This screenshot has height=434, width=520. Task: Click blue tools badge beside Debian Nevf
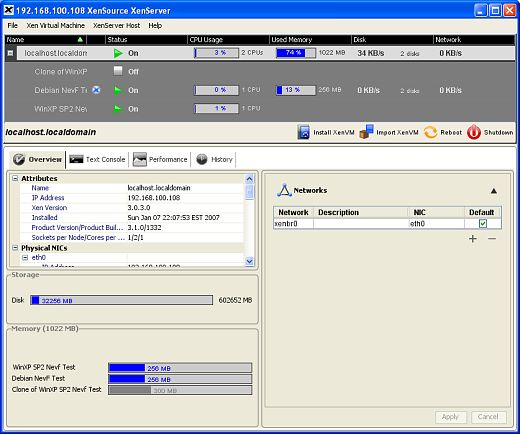(96, 90)
